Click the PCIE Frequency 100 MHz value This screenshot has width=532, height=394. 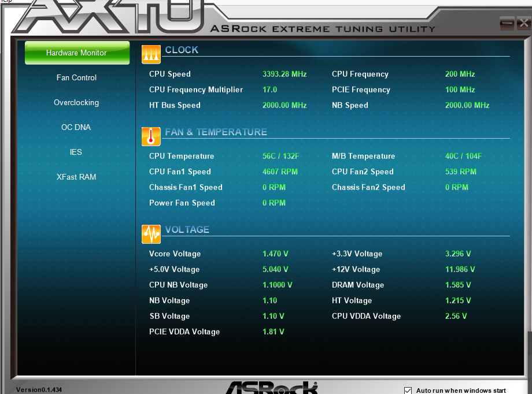[x=460, y=90]
